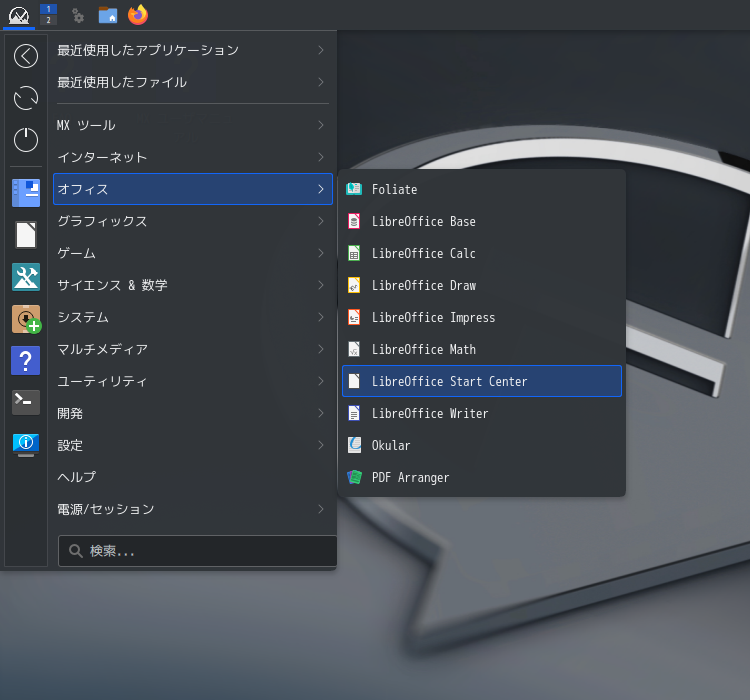Open the home folder file manager icon
This screenshot has width=750, height=700.
(x=108, y=15)
